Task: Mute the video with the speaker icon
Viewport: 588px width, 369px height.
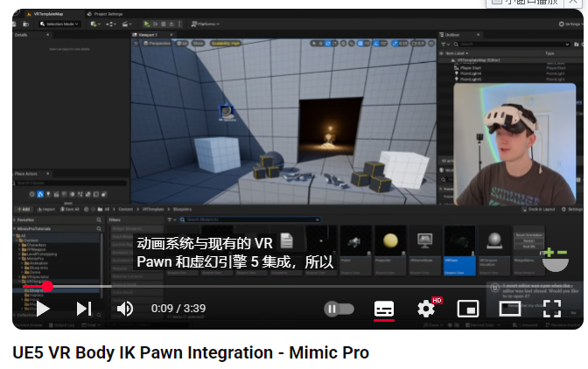Action: (x=124, y=309)
